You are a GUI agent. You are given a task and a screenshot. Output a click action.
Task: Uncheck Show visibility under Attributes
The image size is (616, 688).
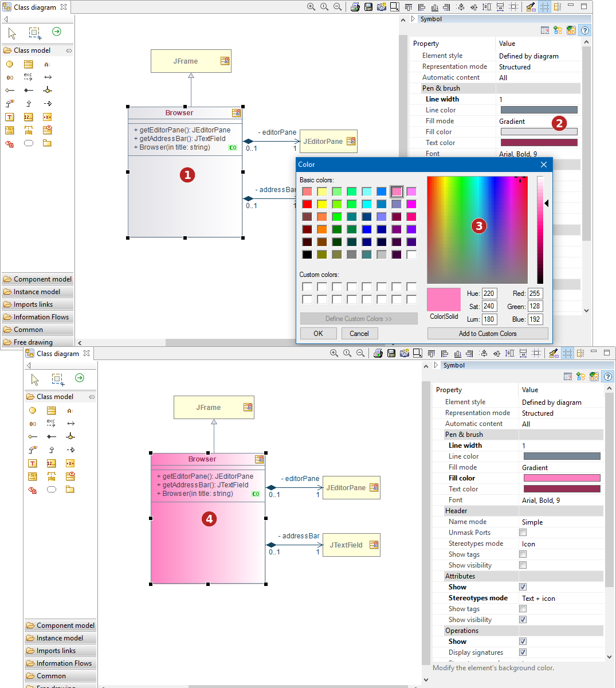523,620
